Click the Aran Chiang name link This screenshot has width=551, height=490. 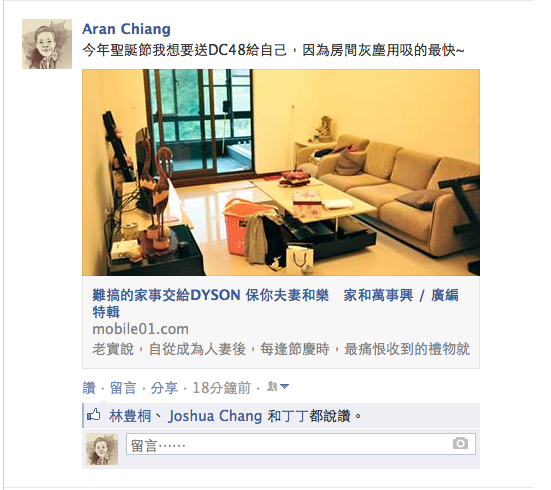coord(126,29)
